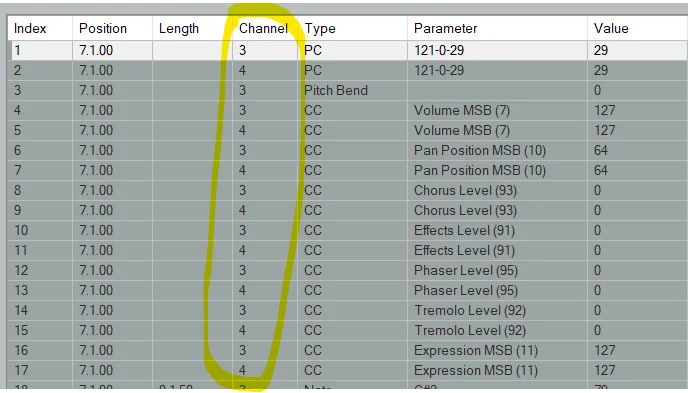Viewport: 688px width, 393px height.
Task: Click Index 7 cell
Action: [x=40, y=170]
